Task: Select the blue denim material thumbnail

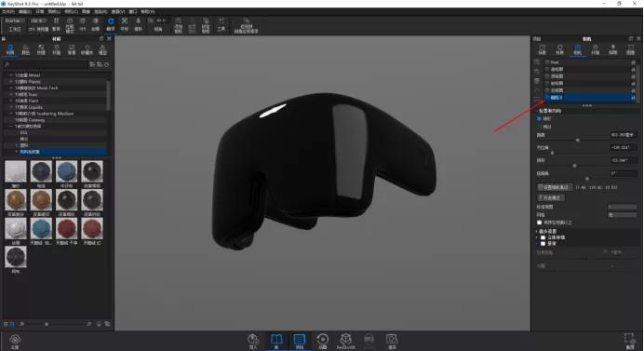Action: click(x=66, y=172)
